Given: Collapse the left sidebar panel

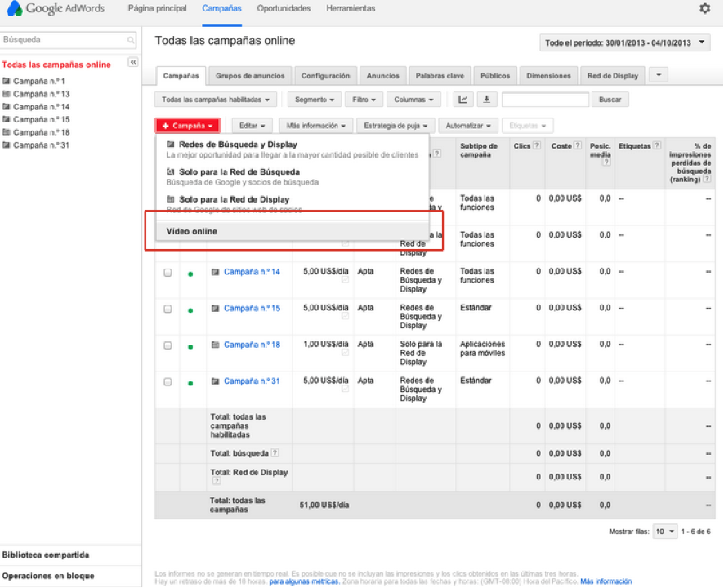Looking at the screenshot, I should coord(133,62).
